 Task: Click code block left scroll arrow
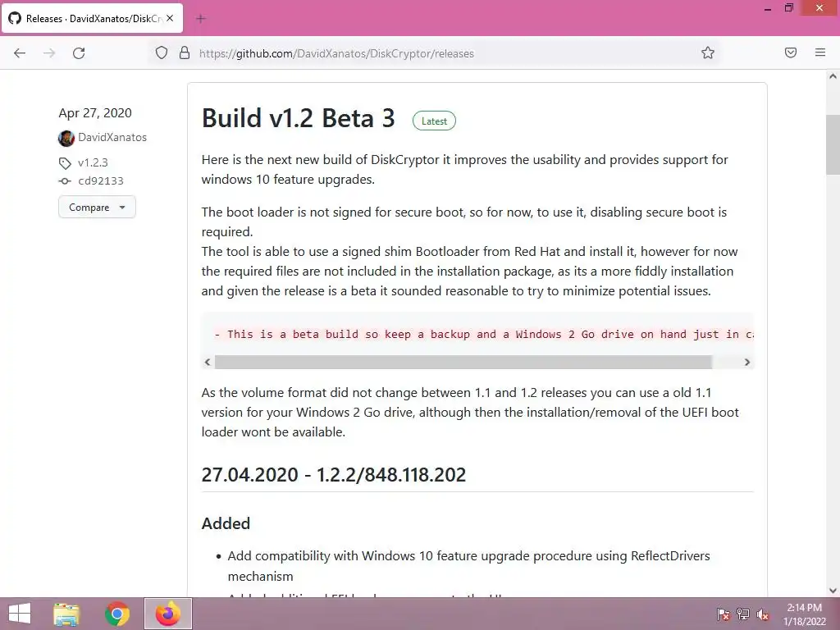208,362
